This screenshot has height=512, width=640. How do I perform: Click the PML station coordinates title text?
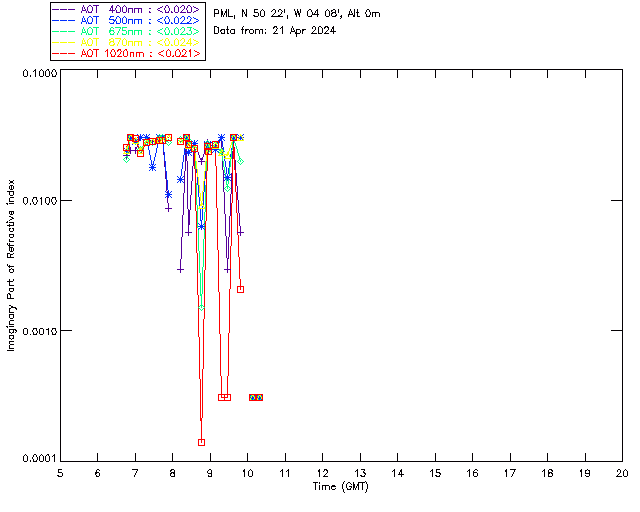(297, 14)
